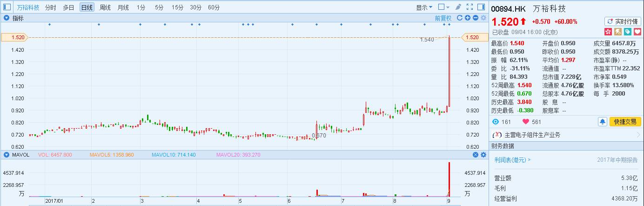Select the 5分 interval

pyautogui.click(x=159, y=7)
